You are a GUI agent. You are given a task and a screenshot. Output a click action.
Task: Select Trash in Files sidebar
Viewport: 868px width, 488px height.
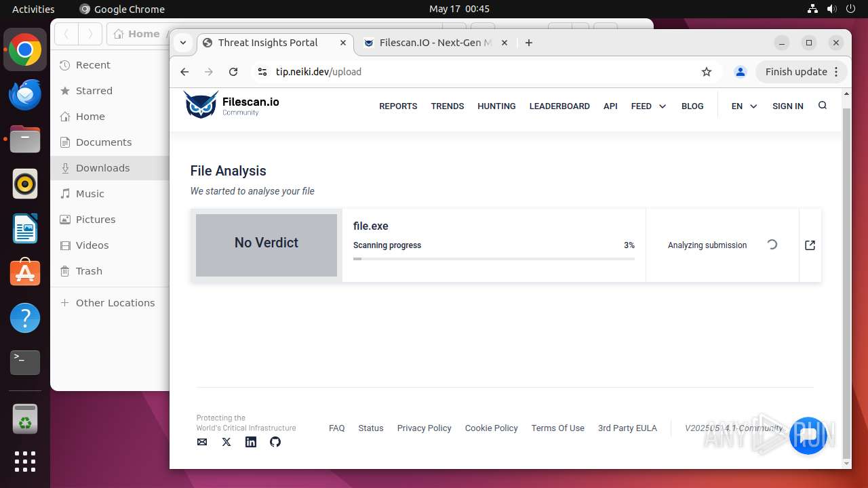click(x=110, y=271)
